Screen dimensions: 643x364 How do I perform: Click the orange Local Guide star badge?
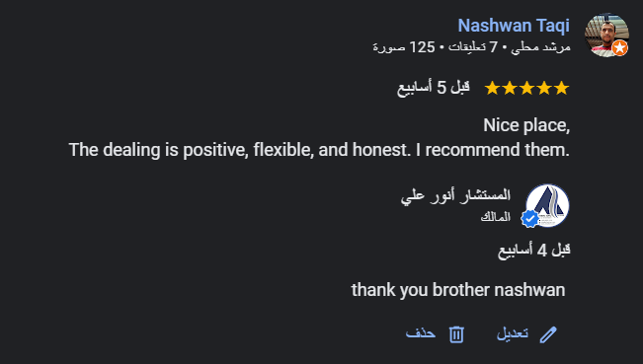619,48
